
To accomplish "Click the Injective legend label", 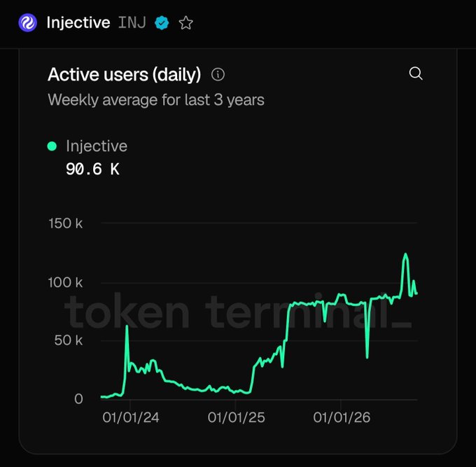I will 97,146.
